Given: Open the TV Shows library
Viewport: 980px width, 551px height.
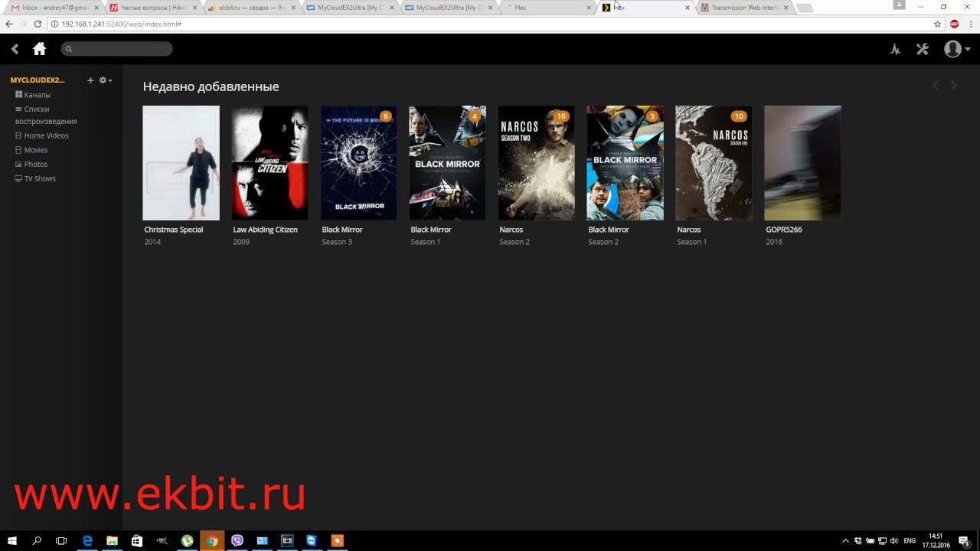Looking at the screenshot, I should point(40,178).
